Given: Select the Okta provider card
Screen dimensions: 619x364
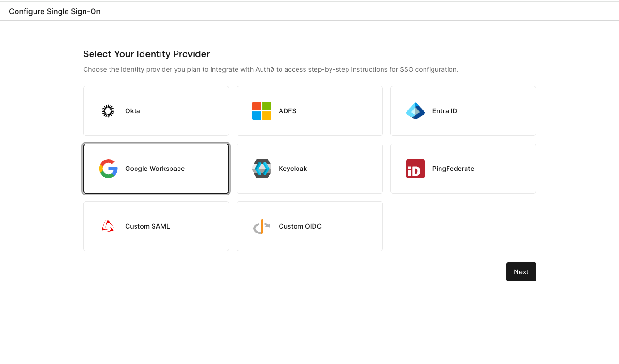Looking at the screenshot, I should (x=156, y=111).
